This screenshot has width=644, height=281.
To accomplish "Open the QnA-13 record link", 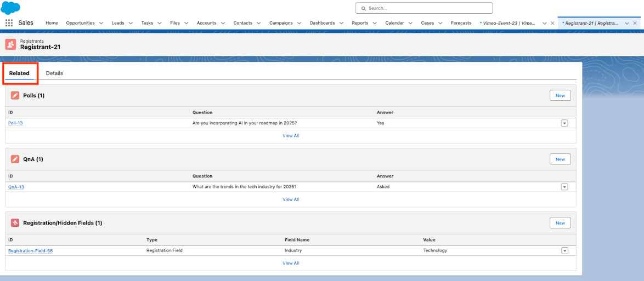I will click(x=16, y=187).
